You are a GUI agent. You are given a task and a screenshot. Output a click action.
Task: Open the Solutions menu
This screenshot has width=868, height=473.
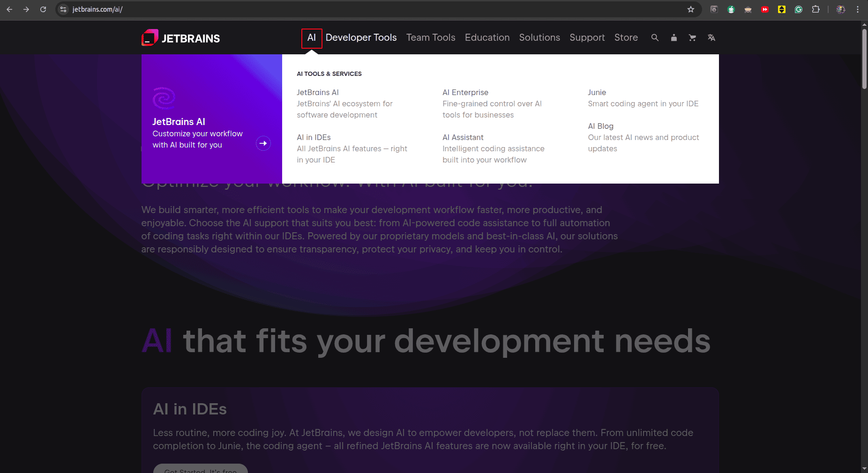pyautogui.click(x=539, y=37)
